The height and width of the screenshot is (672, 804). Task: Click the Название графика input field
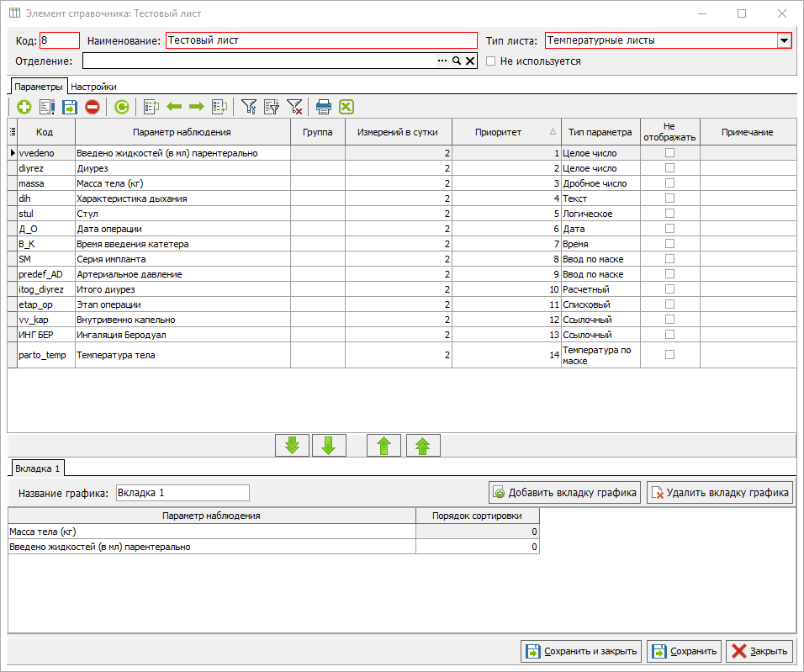point(182,493)
